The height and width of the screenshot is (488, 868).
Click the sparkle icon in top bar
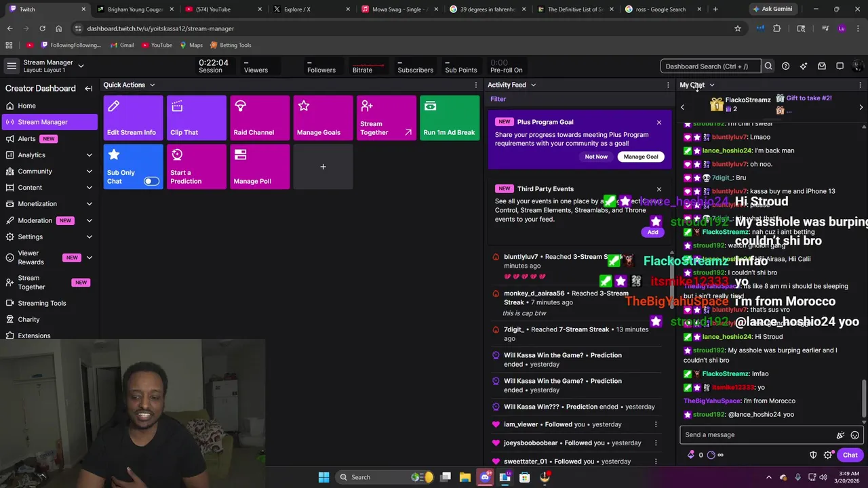804,66
